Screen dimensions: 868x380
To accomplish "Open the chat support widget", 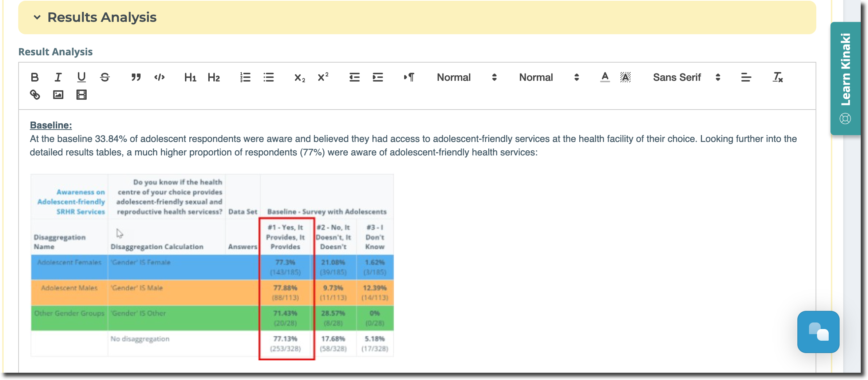I will click(x=818, y=332).
